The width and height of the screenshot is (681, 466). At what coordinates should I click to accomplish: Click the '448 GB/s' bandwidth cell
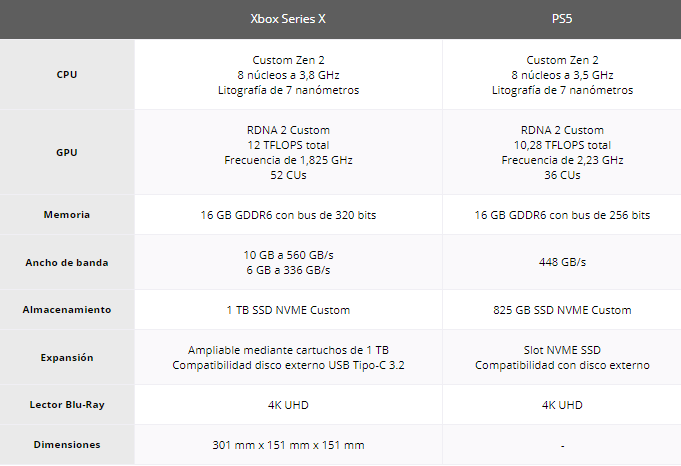562,262
